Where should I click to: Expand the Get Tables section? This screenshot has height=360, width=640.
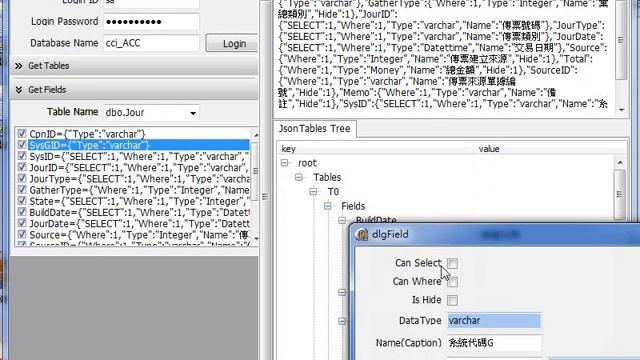[x=18, y=66]
